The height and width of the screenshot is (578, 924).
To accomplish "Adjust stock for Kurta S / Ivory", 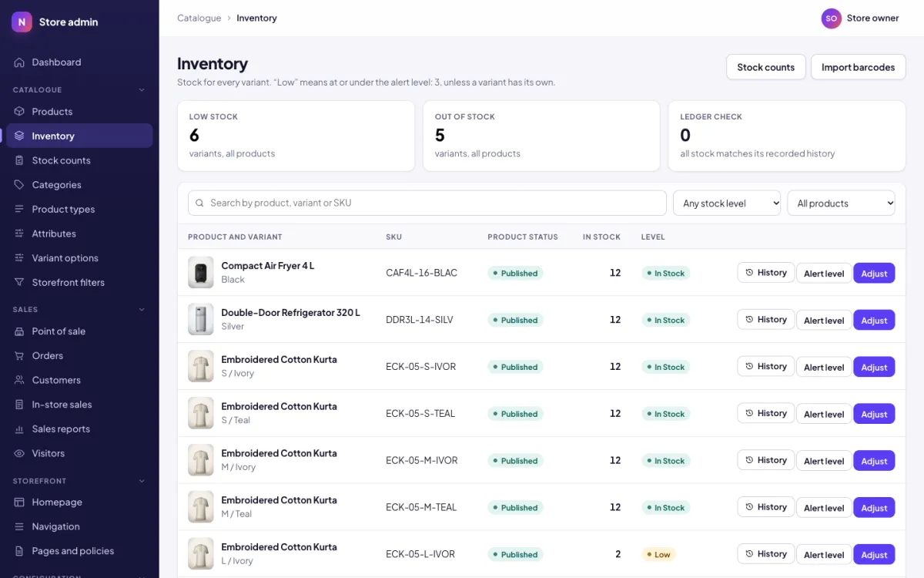I will click(874, 368).
